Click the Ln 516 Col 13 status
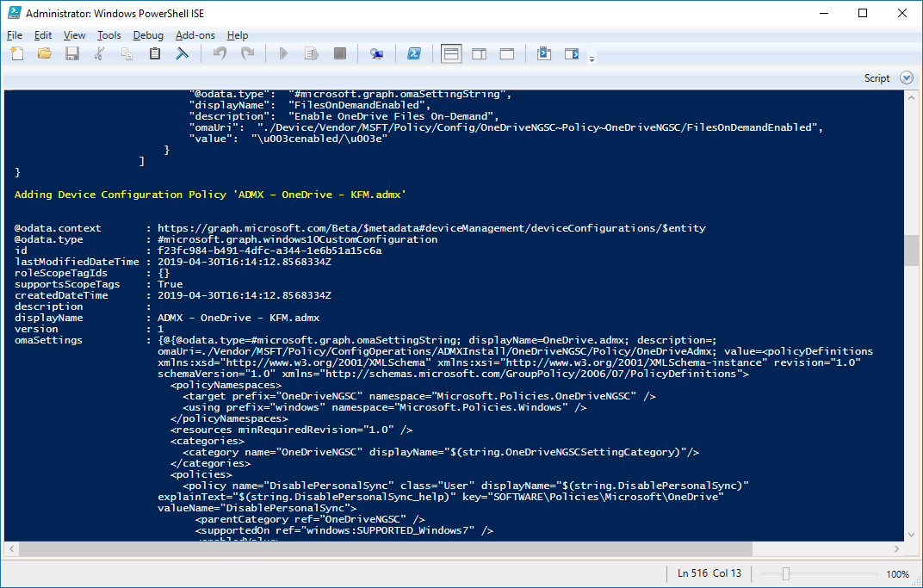923x588 pixels. pos(709,573)
